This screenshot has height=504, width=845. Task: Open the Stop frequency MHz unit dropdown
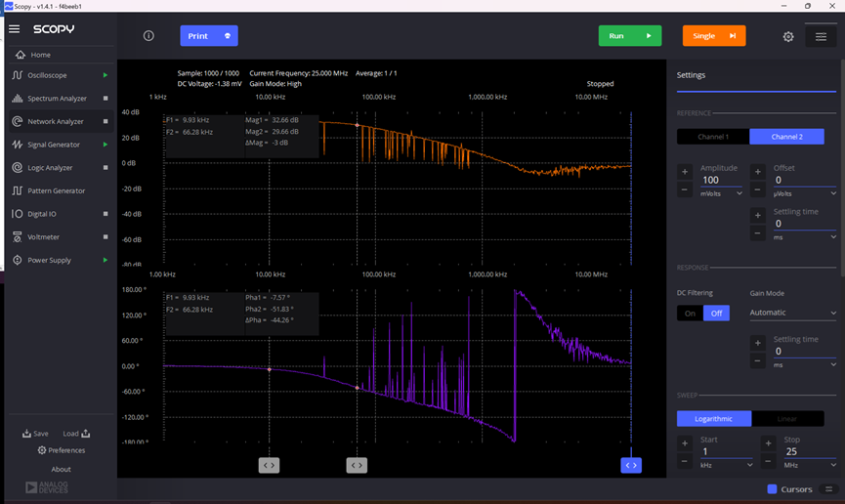click(x=810, y=465)
